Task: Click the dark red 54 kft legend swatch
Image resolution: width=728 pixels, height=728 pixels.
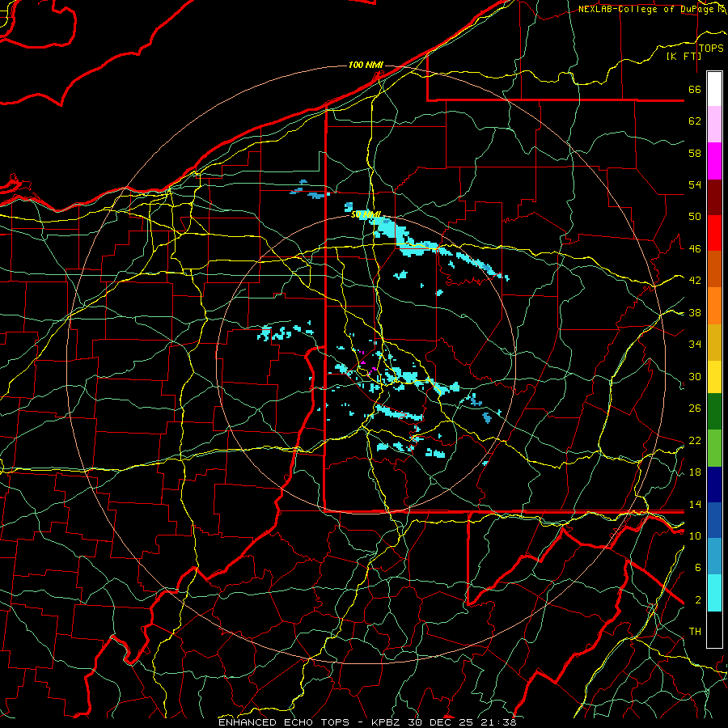Action: click(x=714, y=197)
